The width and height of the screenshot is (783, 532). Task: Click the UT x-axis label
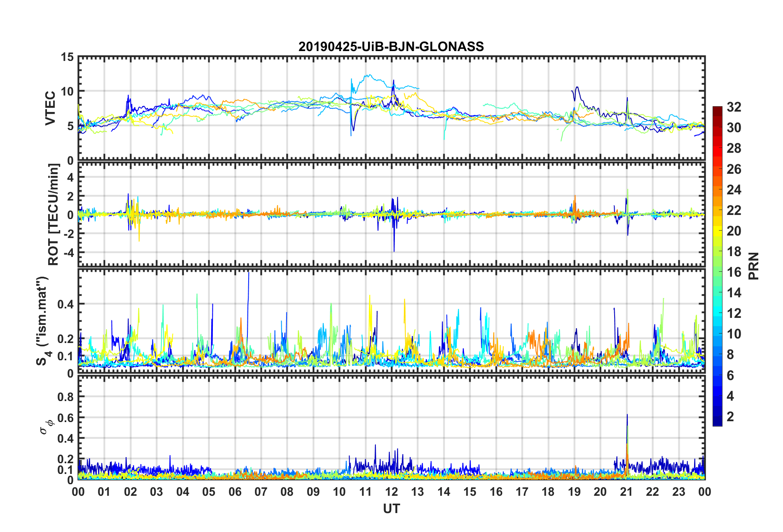pyautogui.click(x=391, y=509)
